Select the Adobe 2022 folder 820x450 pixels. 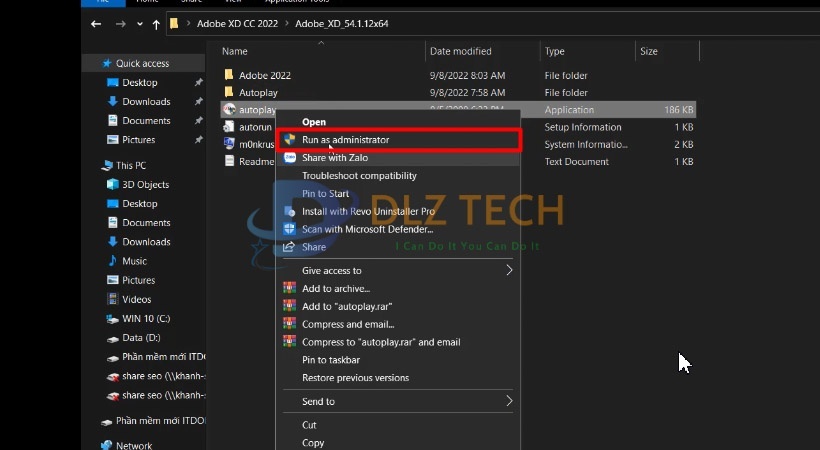click(265, 75)
